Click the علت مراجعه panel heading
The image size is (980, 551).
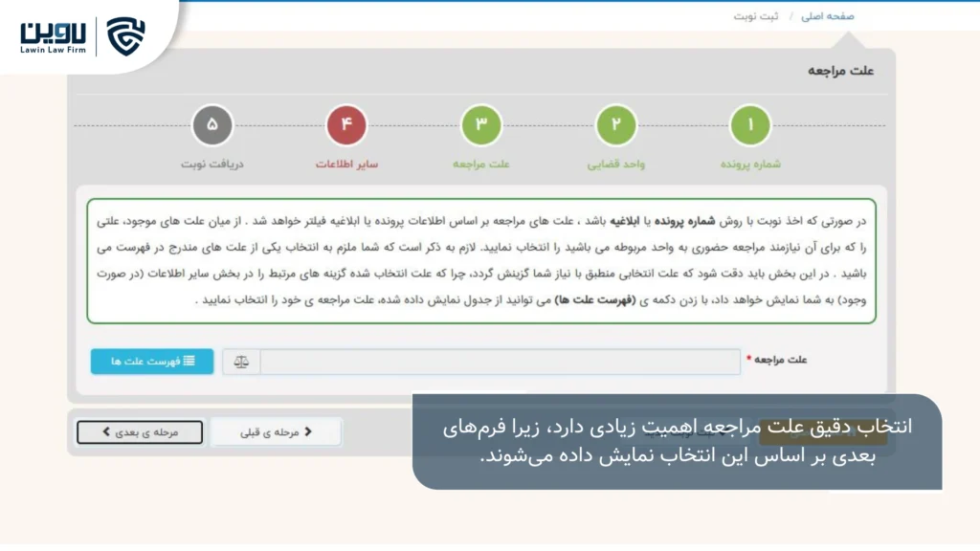pos(840,71)
